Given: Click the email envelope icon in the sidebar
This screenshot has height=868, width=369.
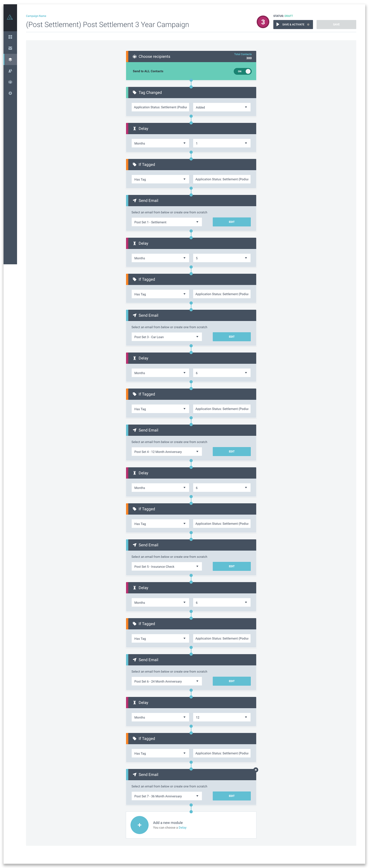Looking at the screenshot, I should tap(11, 48).
